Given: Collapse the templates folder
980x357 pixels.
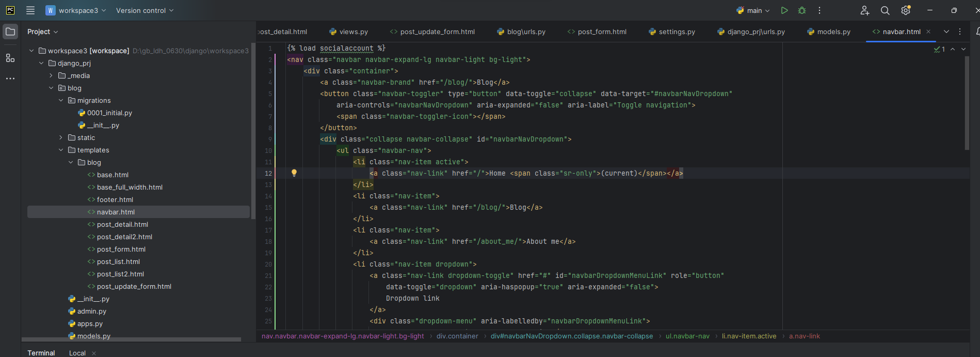Looking at the screenshot, I should (61, 150).
